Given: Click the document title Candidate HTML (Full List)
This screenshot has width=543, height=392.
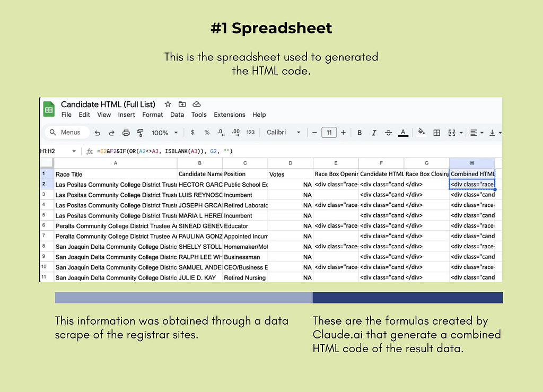Looking at the screenshot, I should pyautogui.click(x=108, y=104).
